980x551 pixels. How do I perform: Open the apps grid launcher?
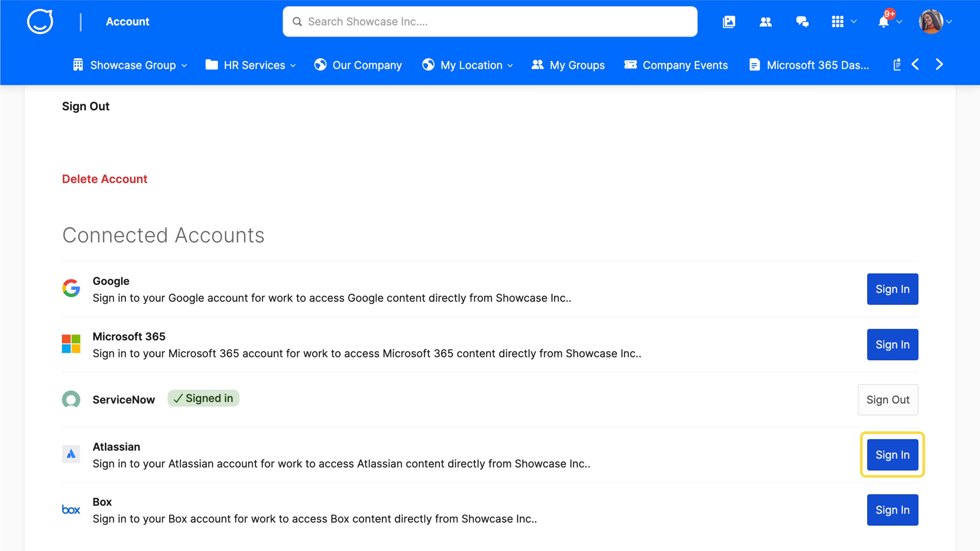[837, 22]
